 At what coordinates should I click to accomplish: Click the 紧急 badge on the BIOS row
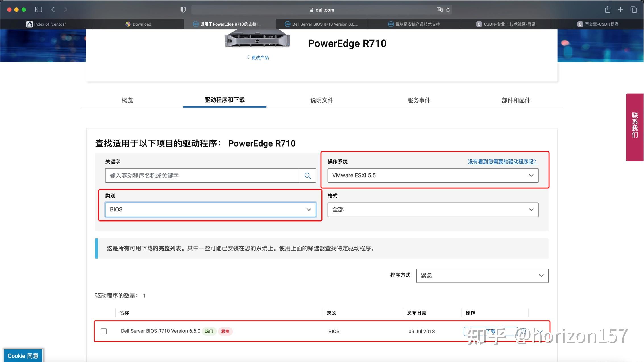225,331
